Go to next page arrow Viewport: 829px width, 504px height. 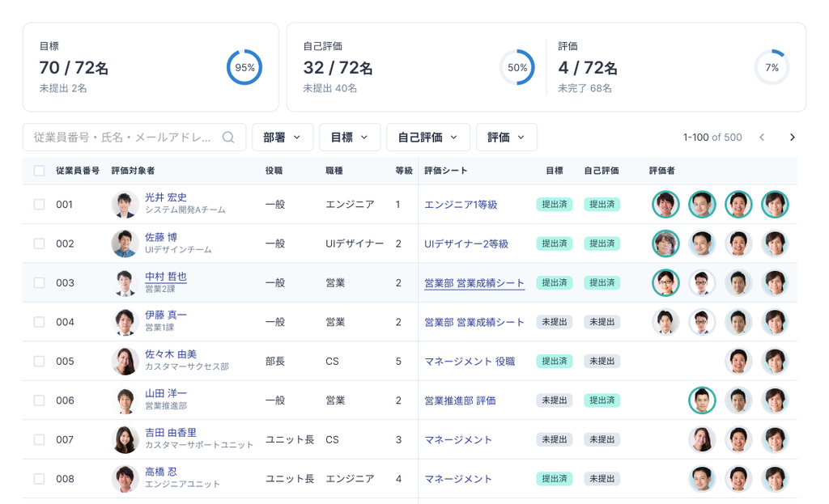(792, 138)
